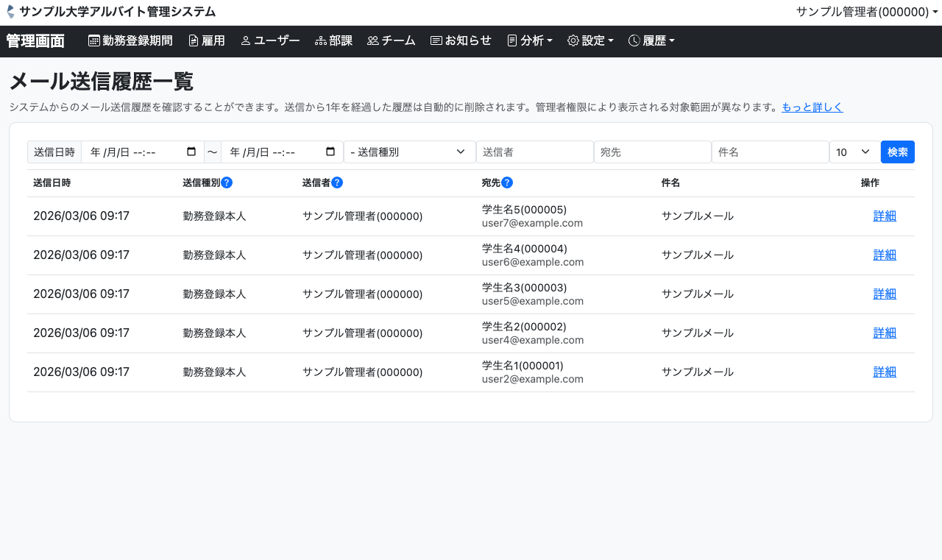
Task: Open the 送信種別 filter select box
Action: (409, 152)
